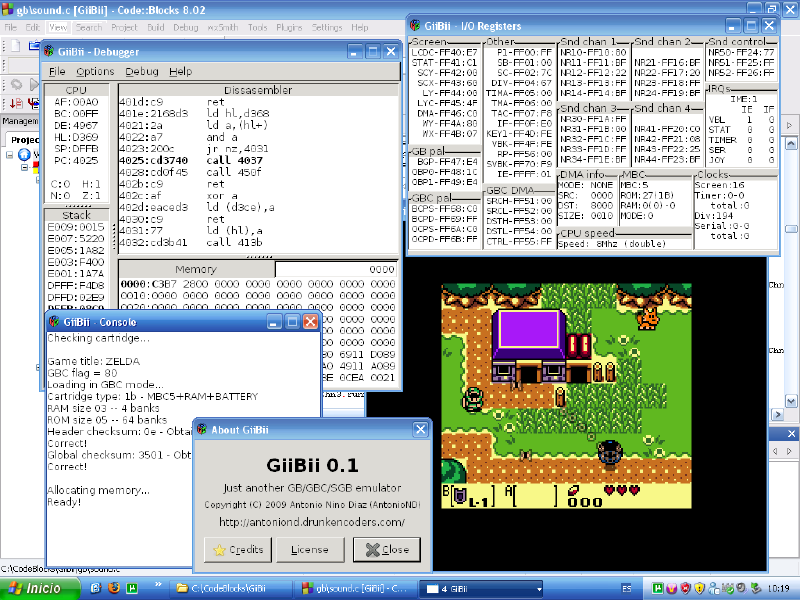Screen dimensions: 800x600
Task: Click the New file icon on Code::Blocks toolbar
Action: 15,45
